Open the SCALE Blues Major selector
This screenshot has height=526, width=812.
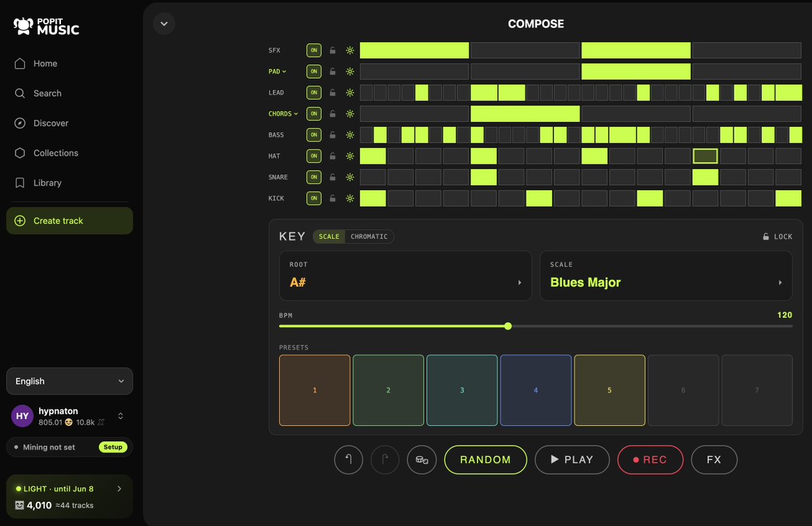click(x=666, y=276)
